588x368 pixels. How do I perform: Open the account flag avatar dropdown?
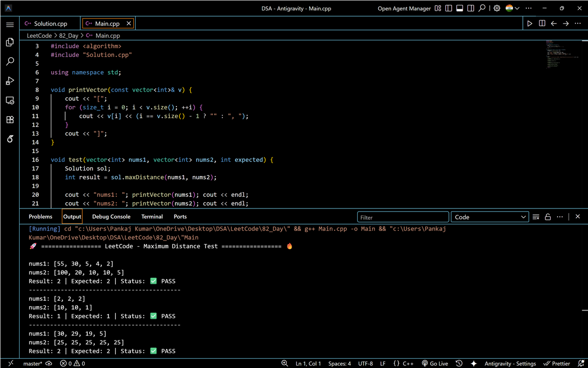point(512,8)
